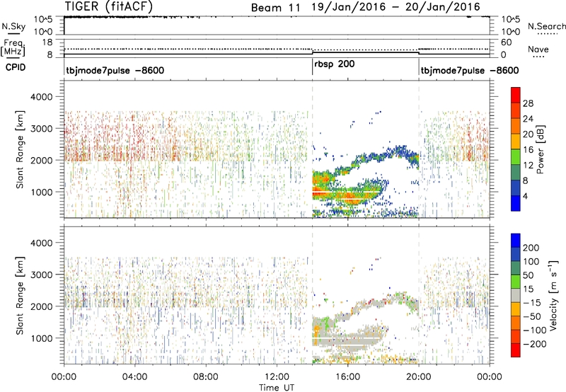Click the -50 tick on Velocity colorbar

click(x=532, y=316)
